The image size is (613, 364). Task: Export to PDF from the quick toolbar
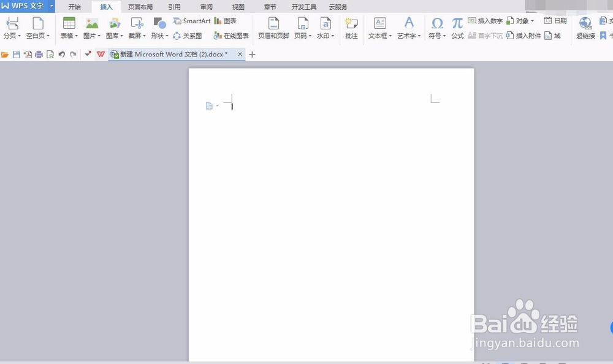28,55
